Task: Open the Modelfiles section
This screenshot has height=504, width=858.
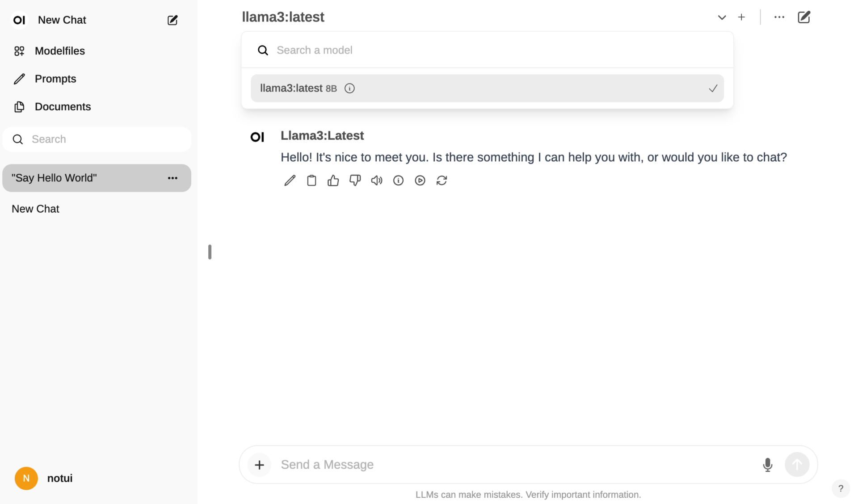Action: click(59, 51)
